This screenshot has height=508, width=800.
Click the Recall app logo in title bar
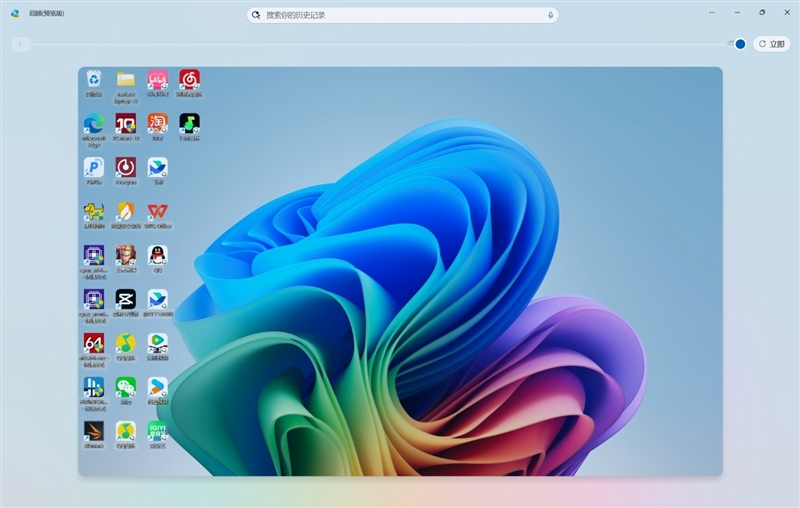click(15, 14)
